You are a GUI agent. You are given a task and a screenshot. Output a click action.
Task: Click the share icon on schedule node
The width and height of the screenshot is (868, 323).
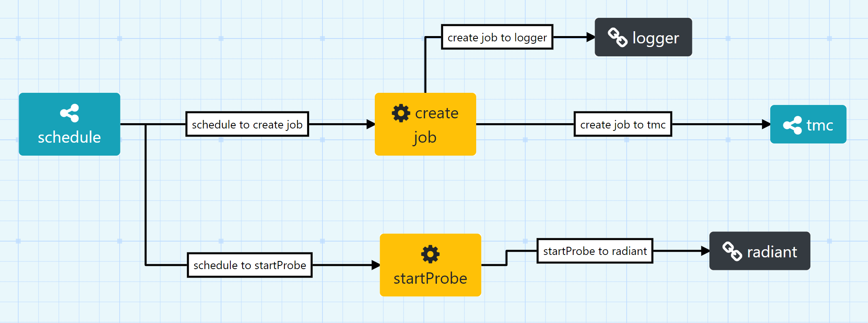69,113
